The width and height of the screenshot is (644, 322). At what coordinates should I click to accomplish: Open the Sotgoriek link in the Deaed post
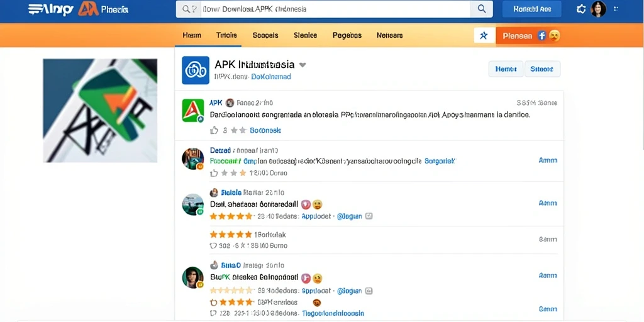440,161
